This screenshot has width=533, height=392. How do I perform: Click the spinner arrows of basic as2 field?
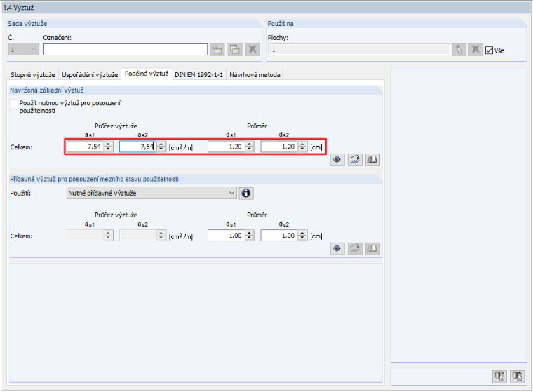point(161,147)
